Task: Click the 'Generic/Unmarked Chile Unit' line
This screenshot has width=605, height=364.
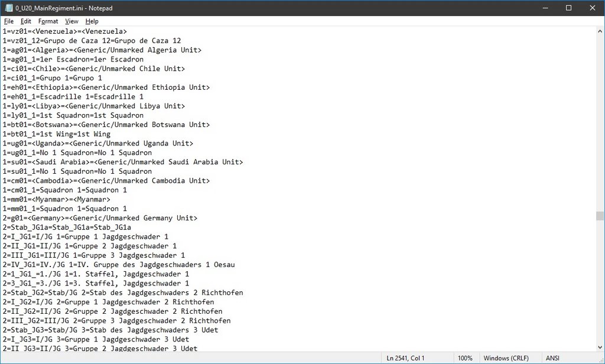Action: click(94, 69)
